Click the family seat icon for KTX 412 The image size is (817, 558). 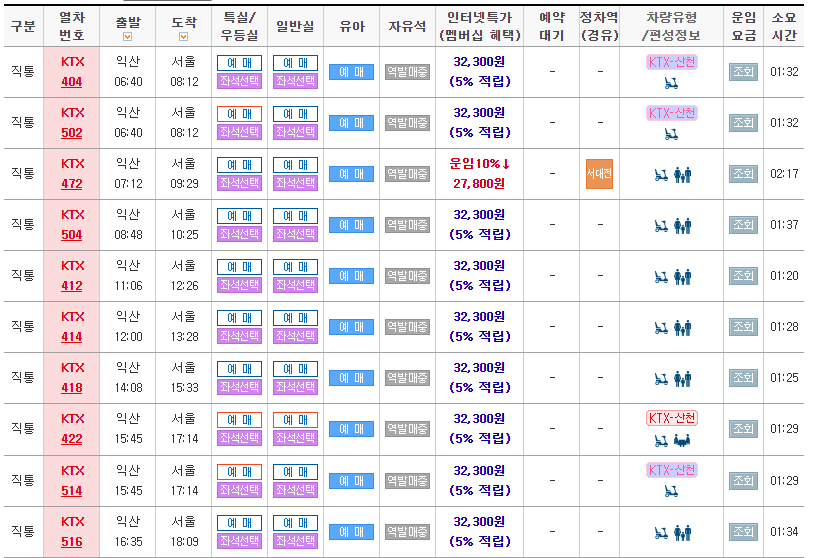pos(682,277)
